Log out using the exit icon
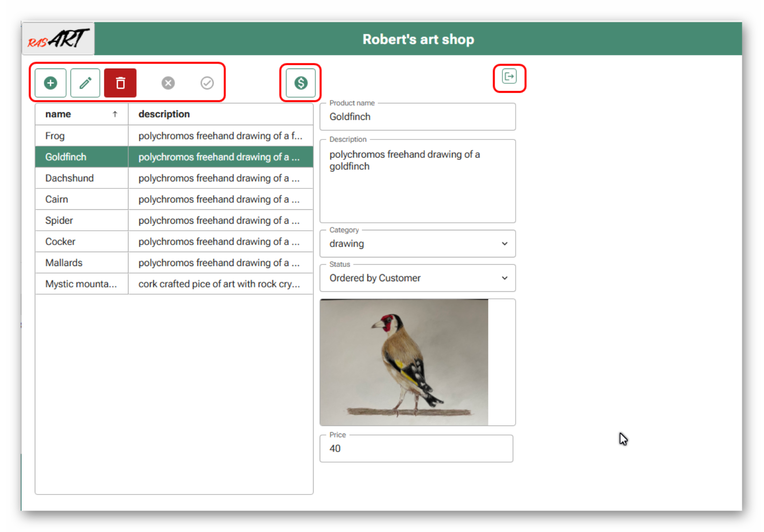Viewport: 764px width, 532px height. 509,77
